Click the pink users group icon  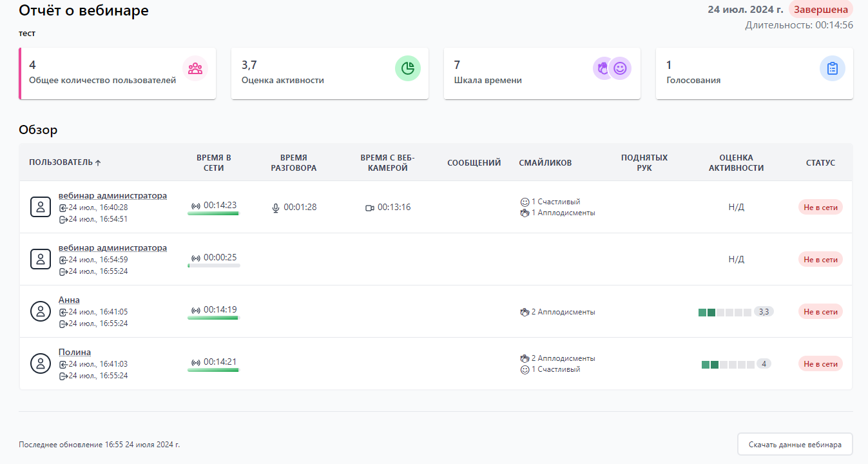tap(195, 68)
